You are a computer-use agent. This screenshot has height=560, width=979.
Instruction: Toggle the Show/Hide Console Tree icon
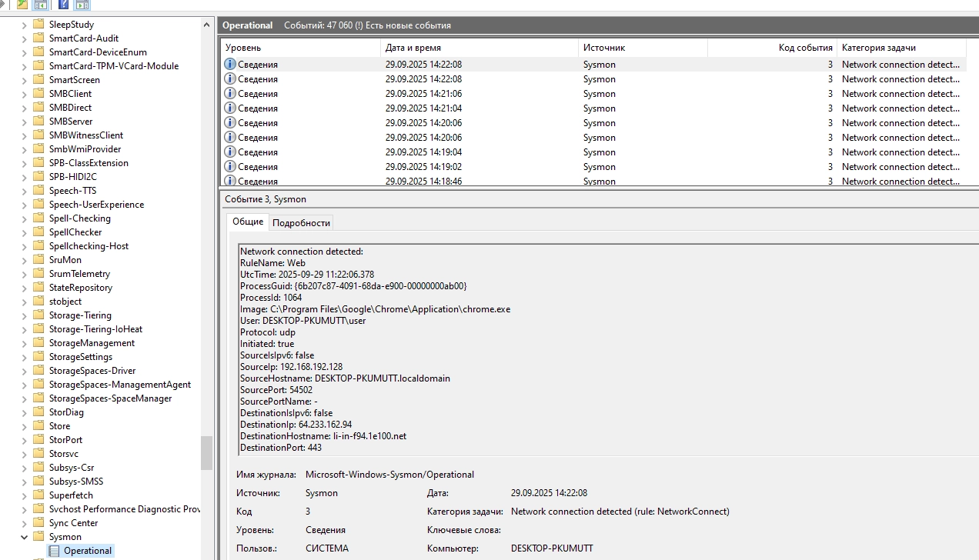[40, 4]
